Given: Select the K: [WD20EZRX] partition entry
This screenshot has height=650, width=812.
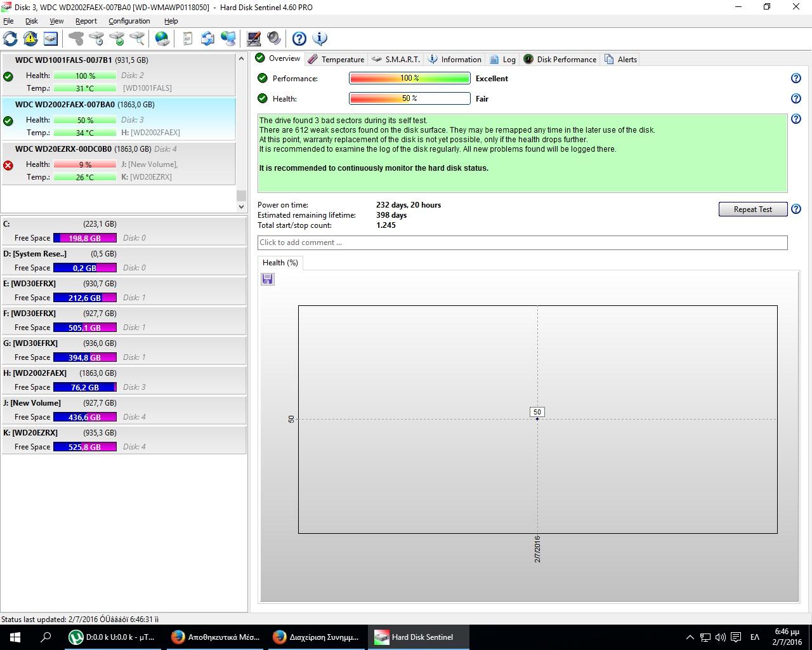Looking at the screenshot, I should pyautogui.click(x=124, y=439).
